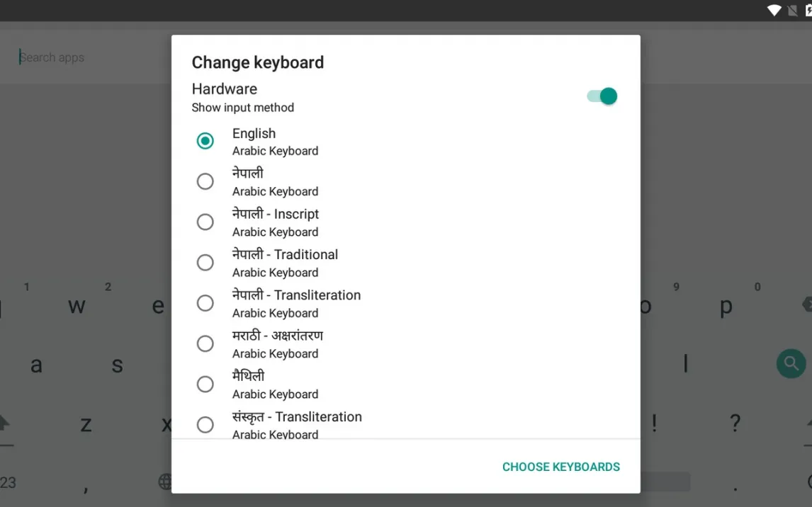Tap the question mark key

tap(734, 423)
